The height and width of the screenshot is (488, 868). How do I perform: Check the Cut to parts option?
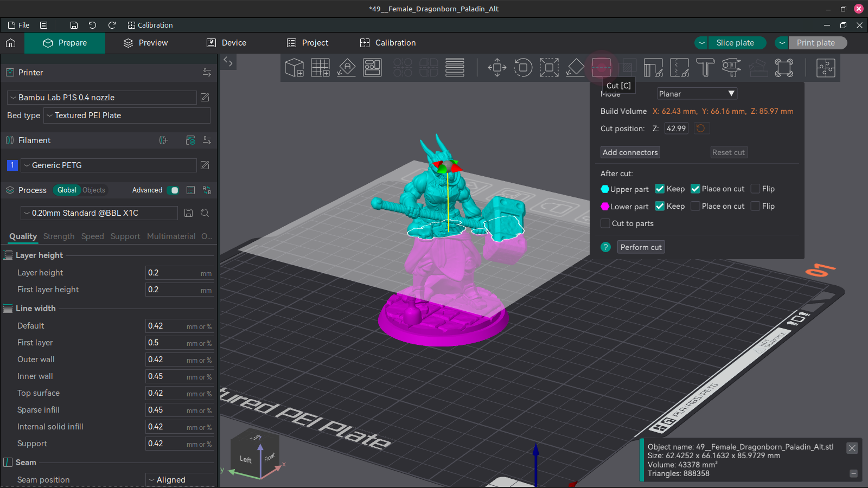point(605,223)
